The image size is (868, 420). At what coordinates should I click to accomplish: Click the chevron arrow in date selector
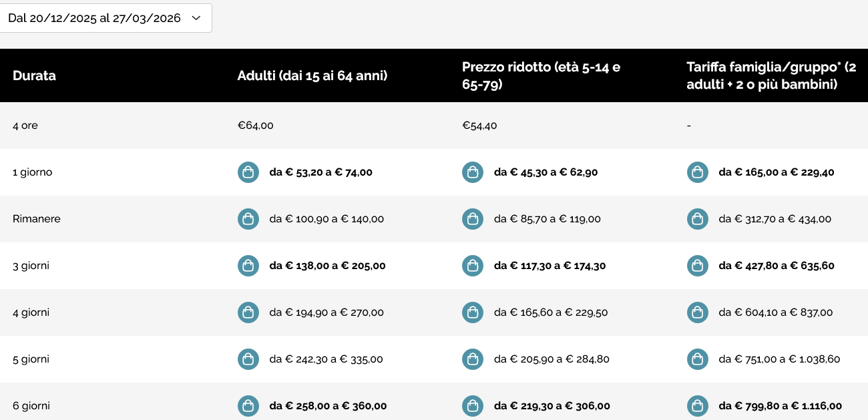[x=196, y=18]
